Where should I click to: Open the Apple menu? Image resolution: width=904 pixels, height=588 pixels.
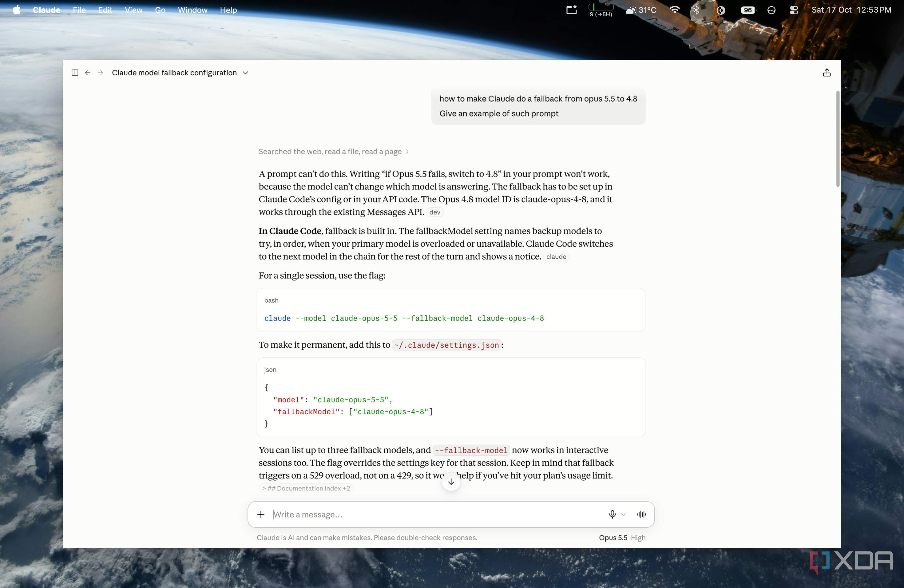17,10
